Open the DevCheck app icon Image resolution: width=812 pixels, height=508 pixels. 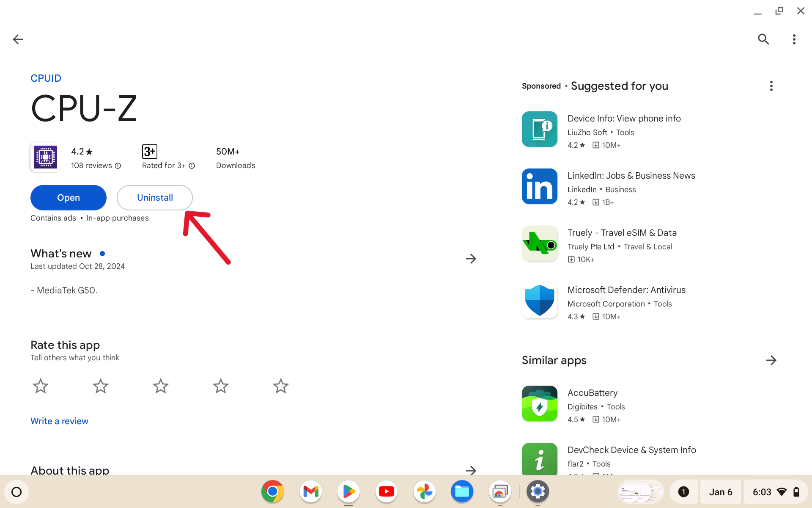point(540,459)
